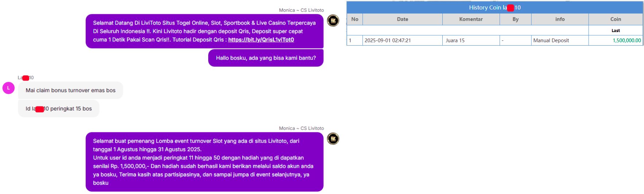Image resolution: width=644 pixels, height=194 pixels.
Task: Click the user avatar with letter L
Action: [8, 88]
